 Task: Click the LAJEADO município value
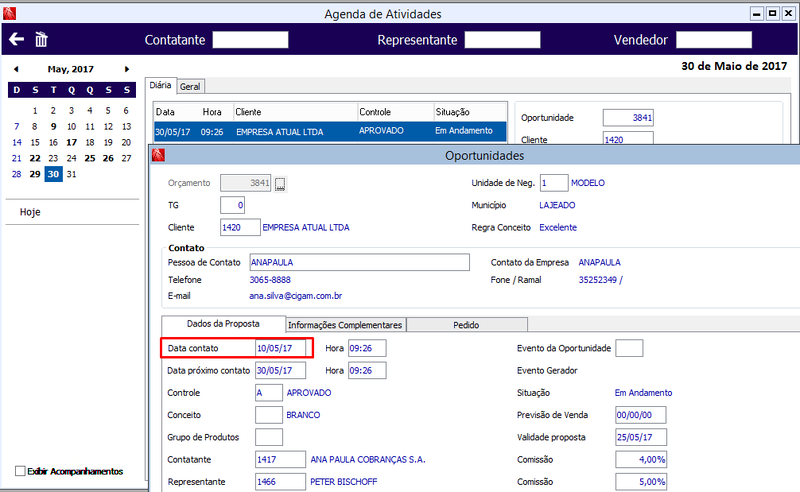[x=557, y=205]
